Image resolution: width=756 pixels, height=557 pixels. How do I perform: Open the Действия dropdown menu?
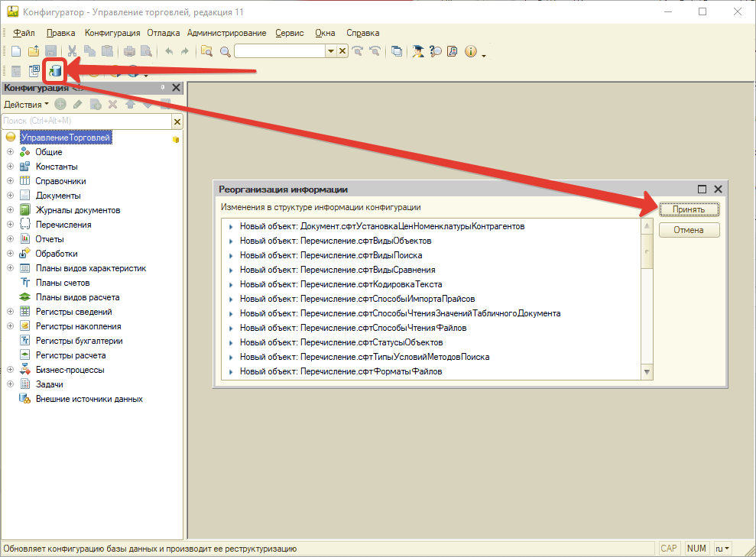click(x=26, y=104)
